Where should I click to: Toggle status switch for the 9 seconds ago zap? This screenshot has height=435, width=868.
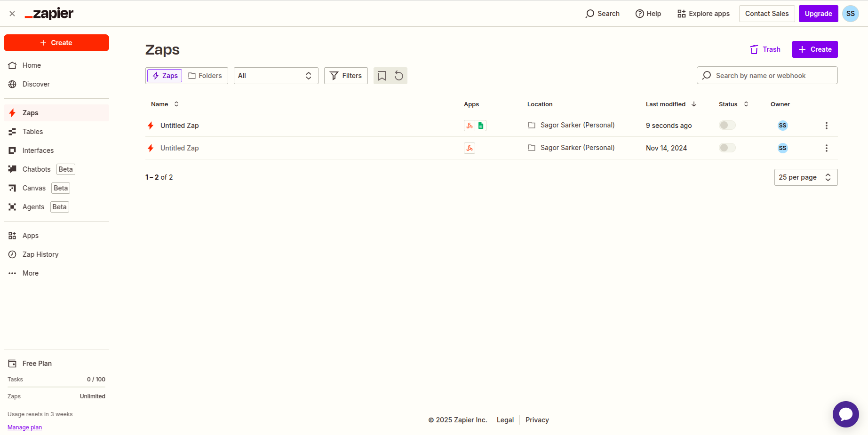tap(727, 125)
